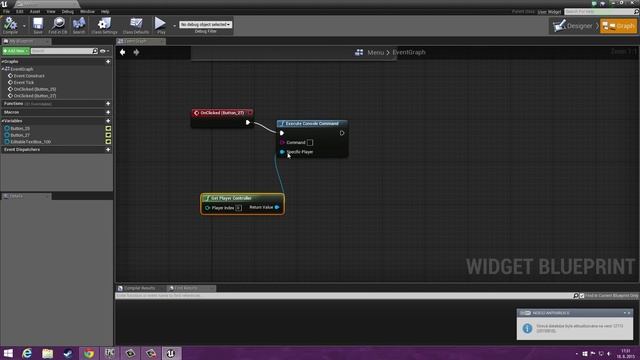Open the Debug menu
The width and height of the screenshot is (640, 360).
pyautogui.click(x=67, y=12)
